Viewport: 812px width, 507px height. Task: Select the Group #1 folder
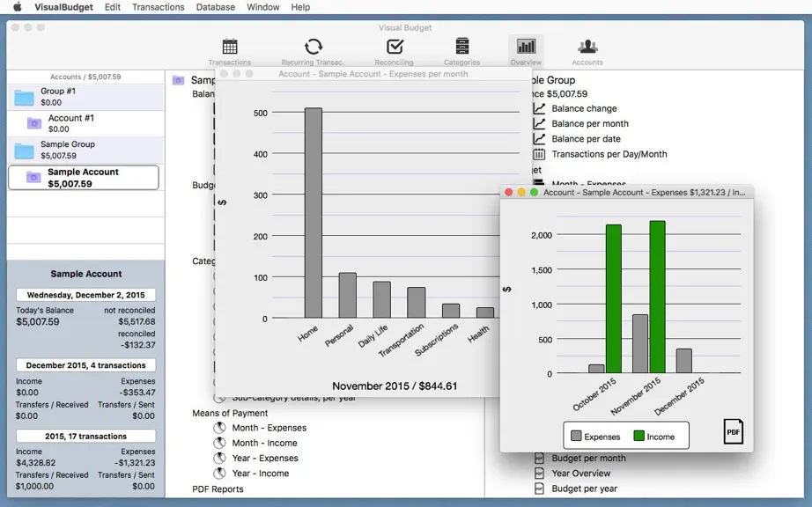[x=85, y=97]
